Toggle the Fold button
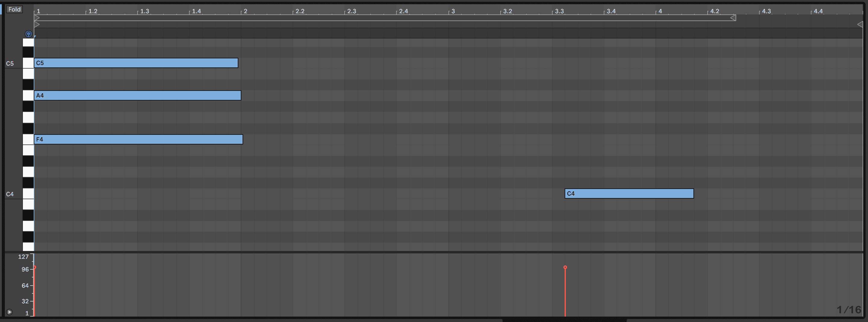868x322 pixels. click(14, 9)
